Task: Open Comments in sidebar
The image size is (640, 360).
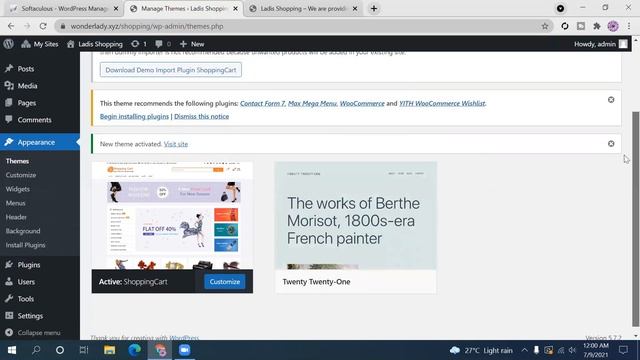Action: [34, 120]
